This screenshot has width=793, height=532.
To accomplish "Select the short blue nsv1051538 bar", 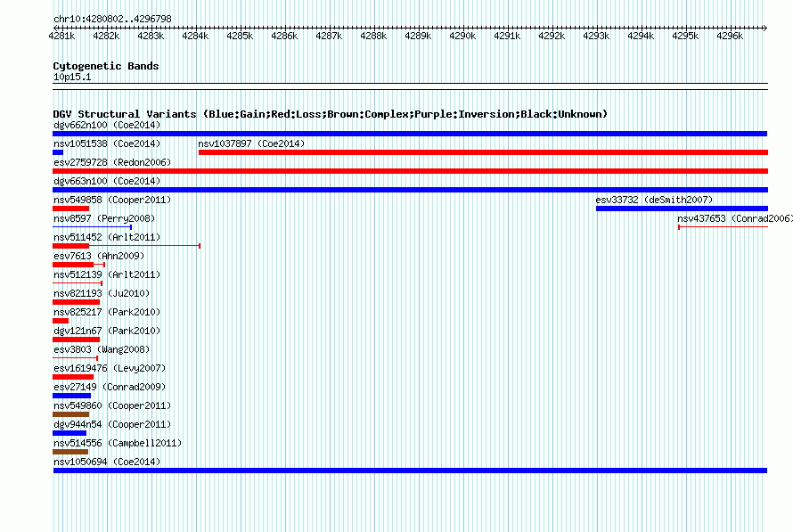I will pos(58,152).
